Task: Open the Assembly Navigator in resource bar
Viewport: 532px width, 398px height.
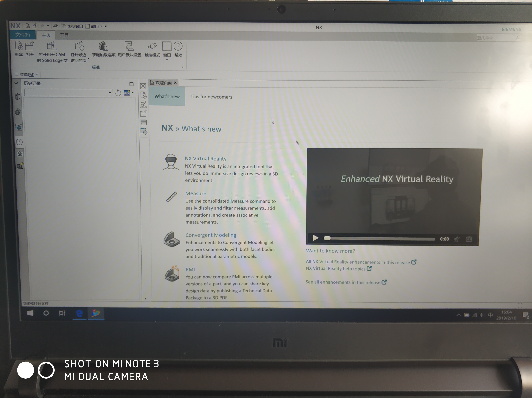Action: tap(18, 96)
